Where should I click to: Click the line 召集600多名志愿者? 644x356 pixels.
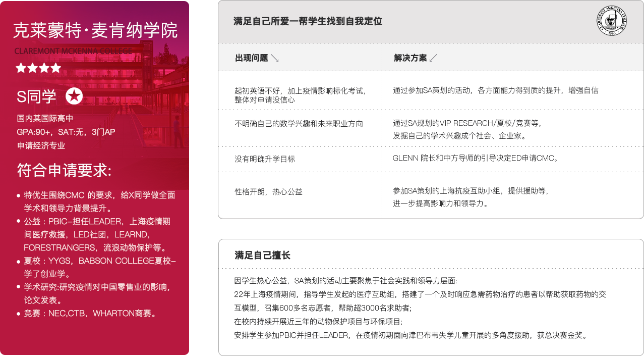[323, 308]
